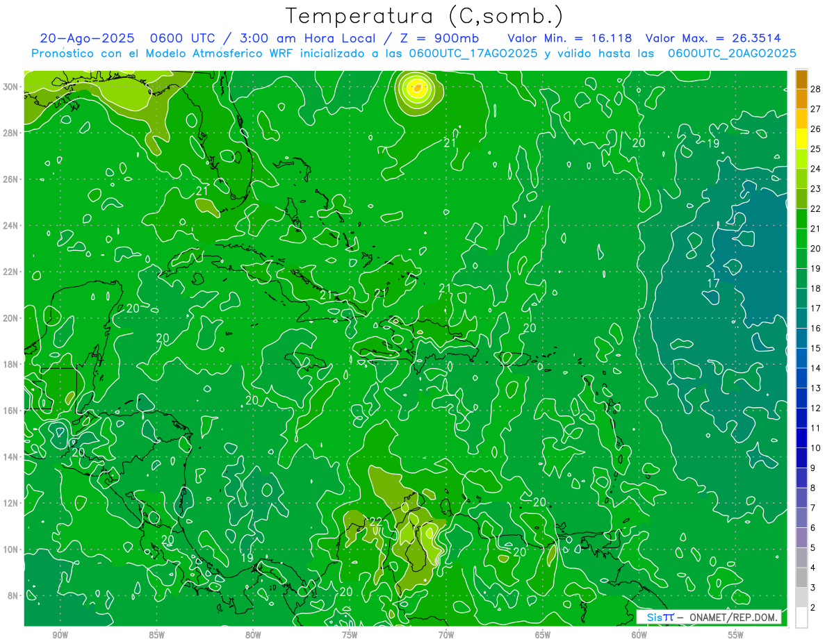Click the "12N" latitude label

[x=12, y=503]
